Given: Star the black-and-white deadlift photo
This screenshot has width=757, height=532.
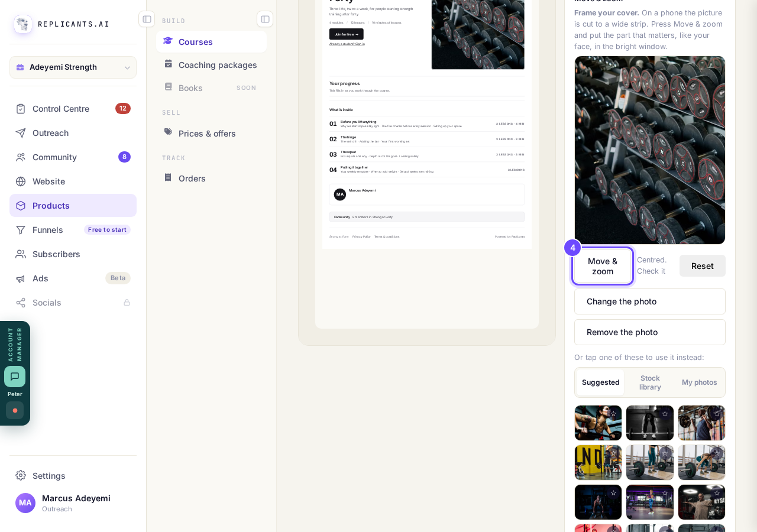Looking at the screenshot, I should tap(665, 414).
